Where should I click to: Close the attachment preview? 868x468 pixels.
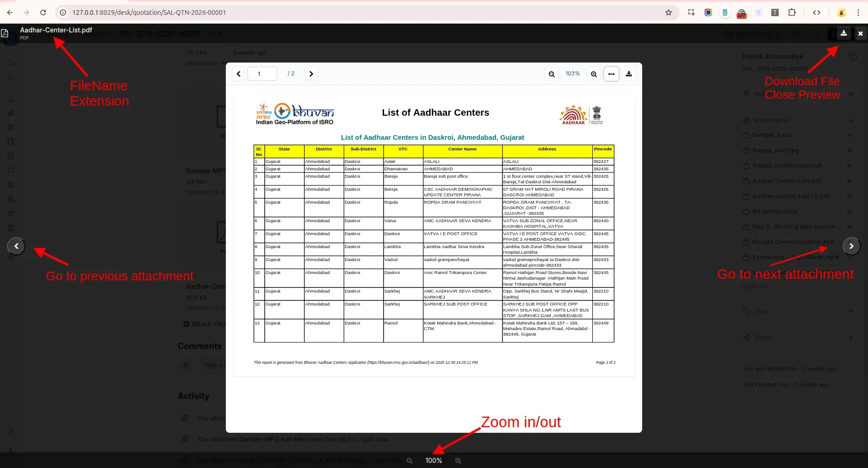point(861,33)
